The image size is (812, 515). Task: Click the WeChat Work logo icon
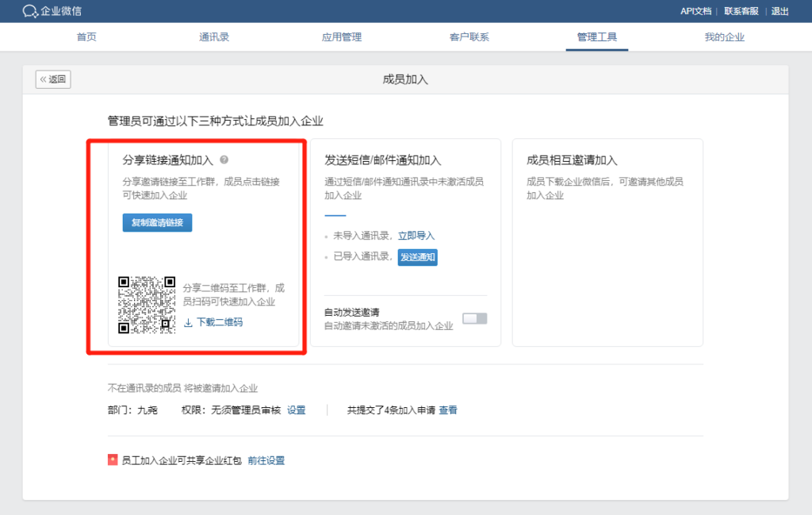tap(30, 11)
